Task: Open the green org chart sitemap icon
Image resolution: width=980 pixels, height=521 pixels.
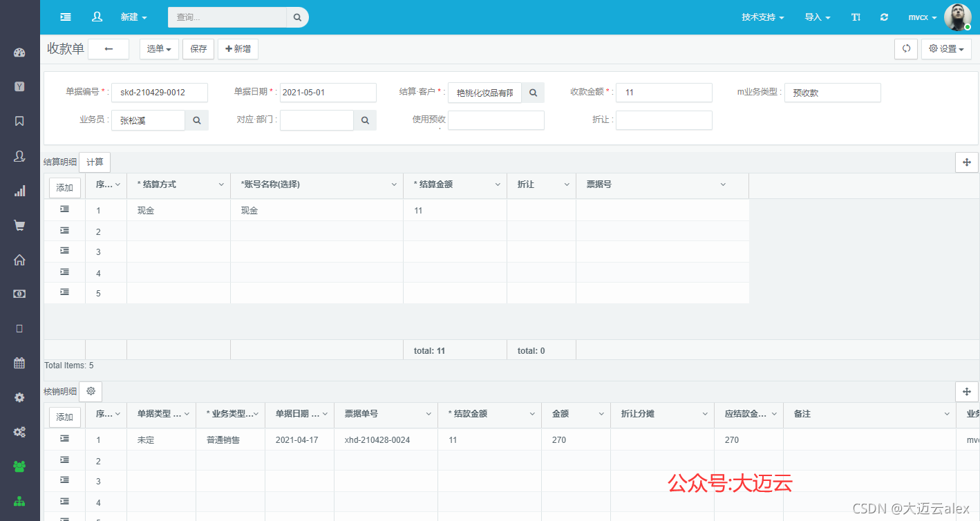Action: [19, 501]
